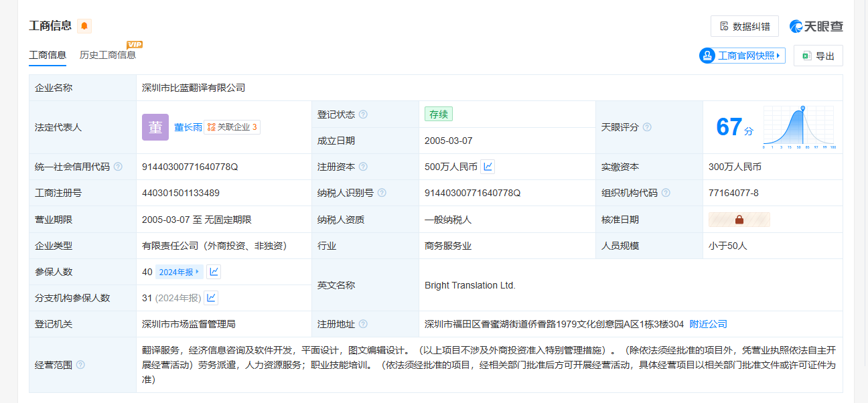Expand the 2024年报 report tag
Viewport: 868px width, 403px height.
(x=179, y=272)
